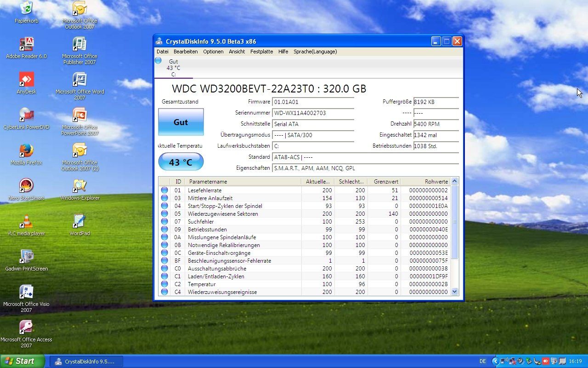The width and height of the screenshot is (588, 368).
Task: Expand hidden system tray icons arrow
Action: [496, 361]
